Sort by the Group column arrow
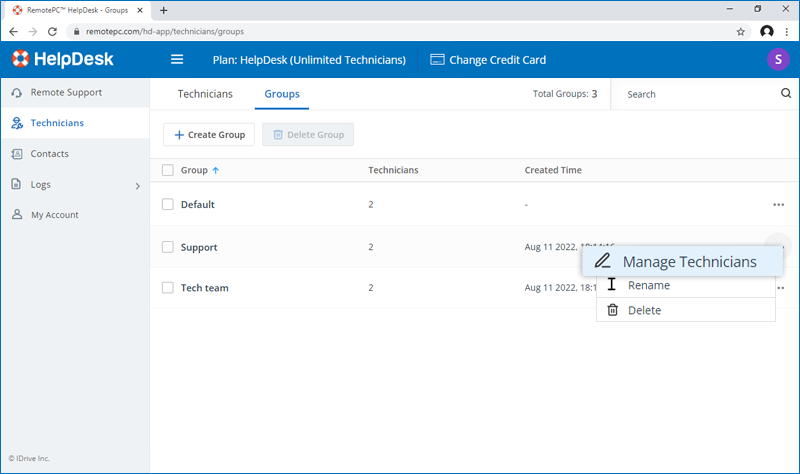The width and height of the screenshot is (800, 474). 216,170
